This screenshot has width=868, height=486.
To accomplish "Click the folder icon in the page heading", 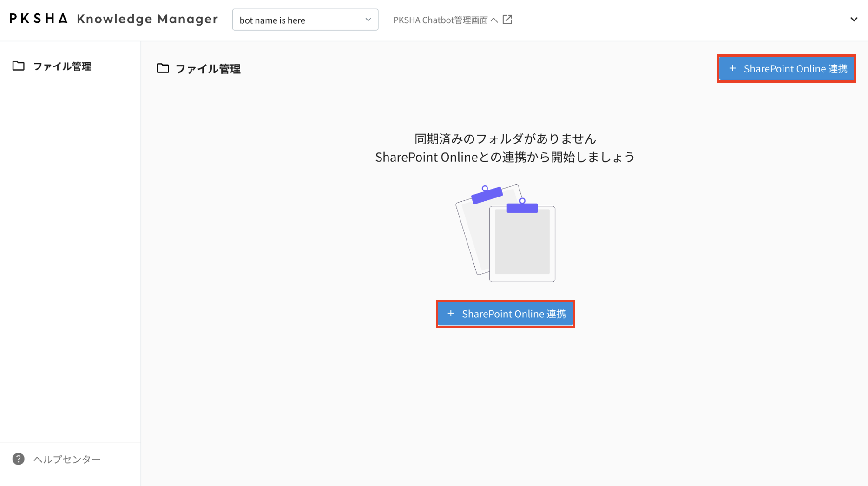I will click(163, 68).
